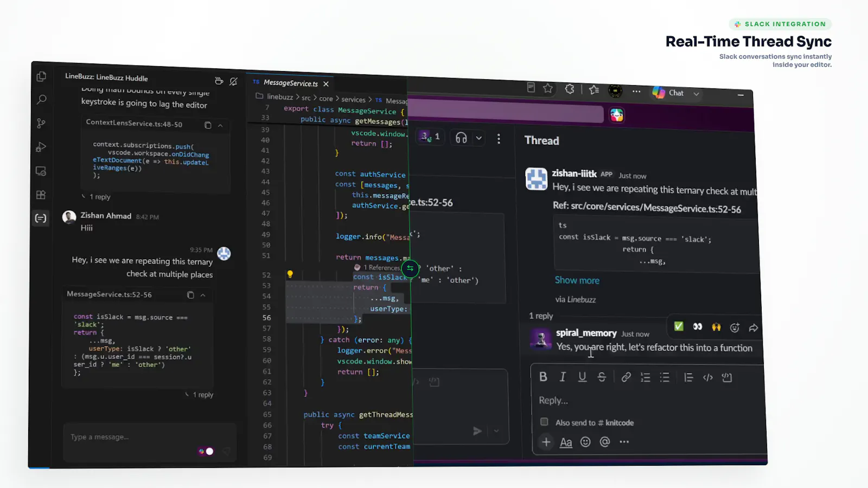The width and height of the screenshot is (868, 488).
Task: Click the muted bell icon in LineBuzz header
Action: point(233,81)
